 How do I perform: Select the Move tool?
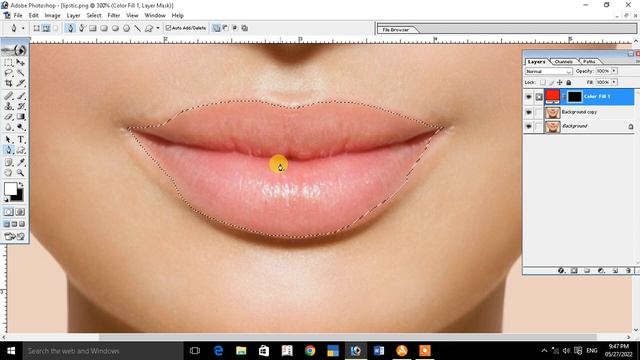(x=20, y=62)
